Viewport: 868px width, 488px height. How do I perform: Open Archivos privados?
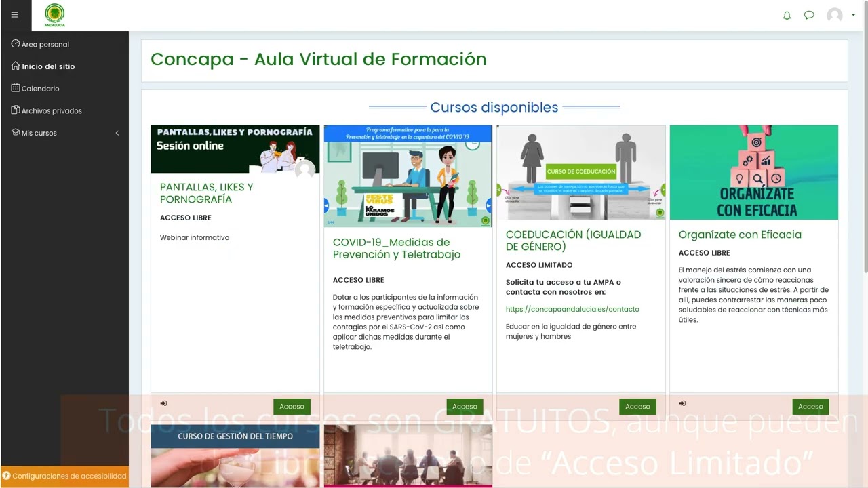pyautogui.click(x=52, y=110)
